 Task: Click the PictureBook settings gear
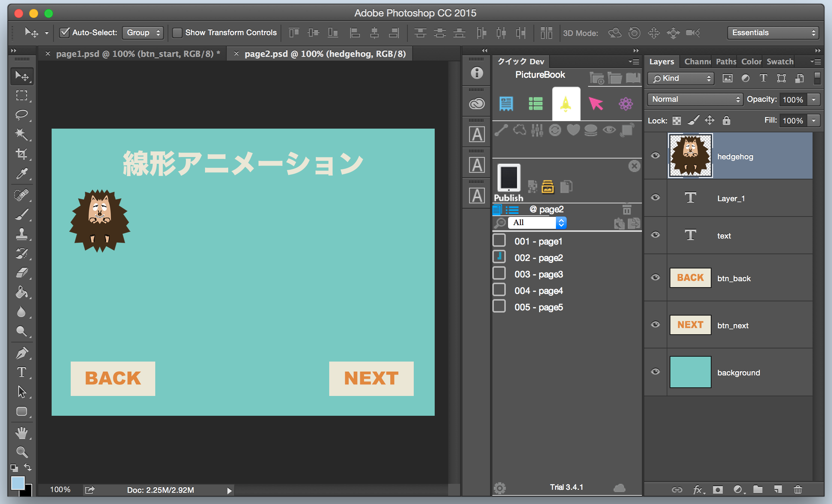point(500,488)
